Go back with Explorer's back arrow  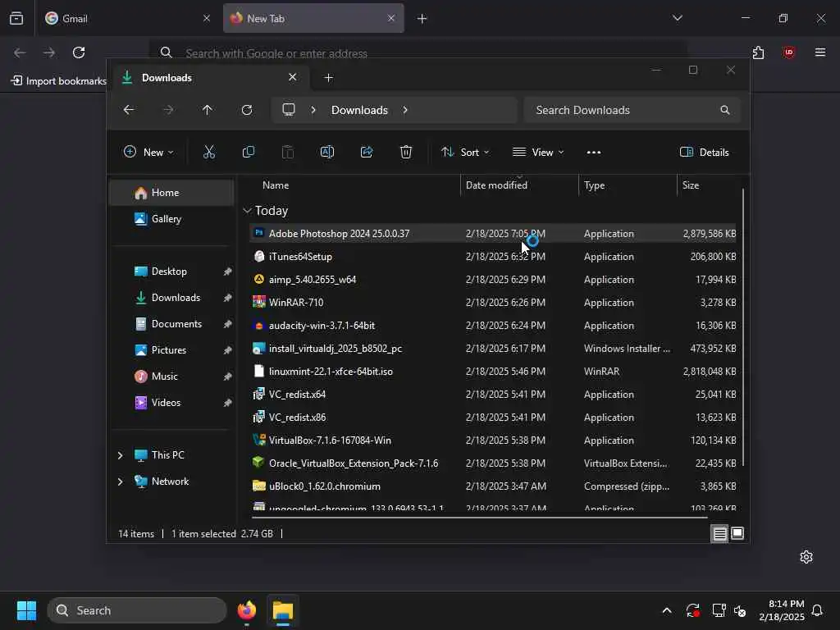point(129,110)
